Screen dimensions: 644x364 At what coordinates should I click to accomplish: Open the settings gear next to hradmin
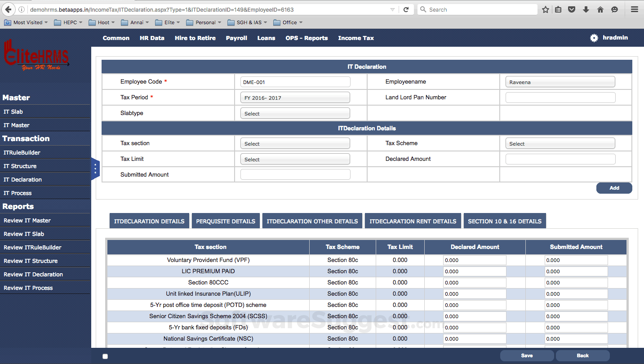tap(593, 38)
